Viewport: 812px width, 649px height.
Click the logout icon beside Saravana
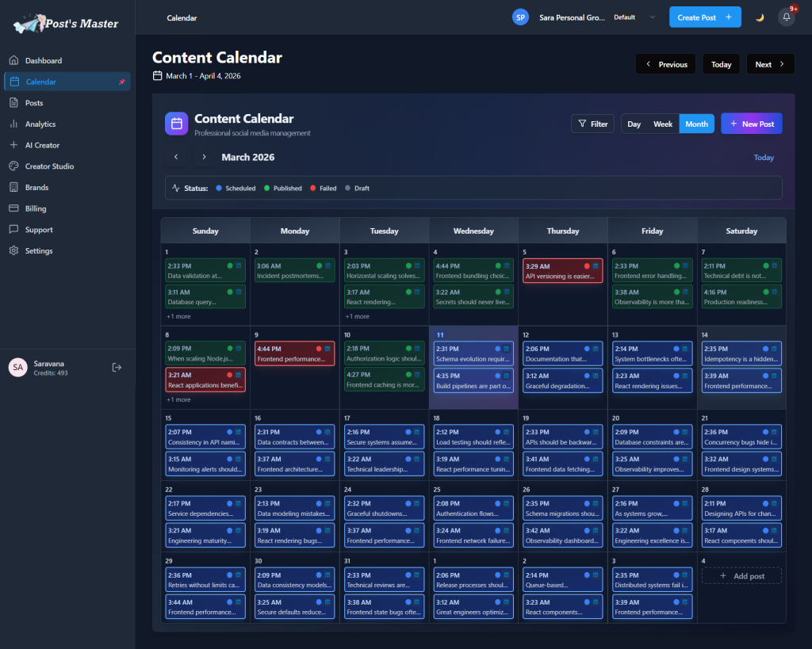[x=117, y=367]
